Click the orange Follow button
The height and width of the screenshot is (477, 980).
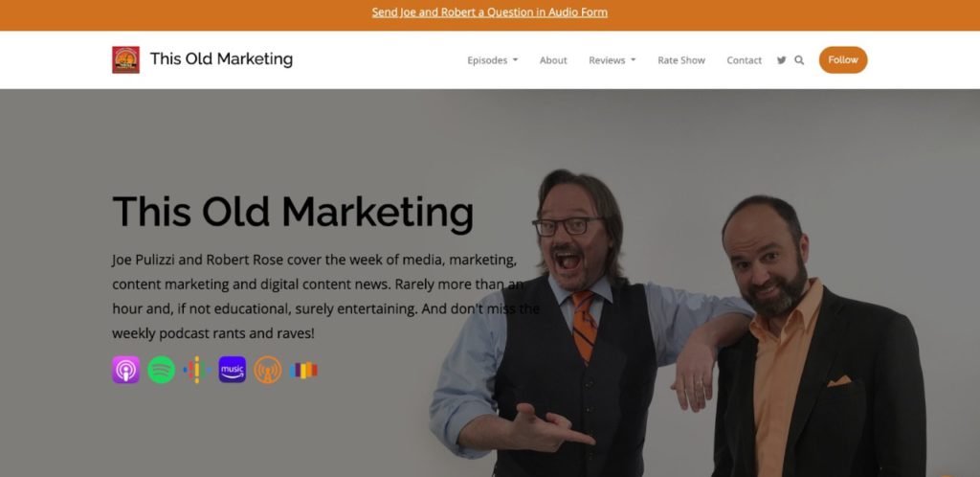point(843,60)
